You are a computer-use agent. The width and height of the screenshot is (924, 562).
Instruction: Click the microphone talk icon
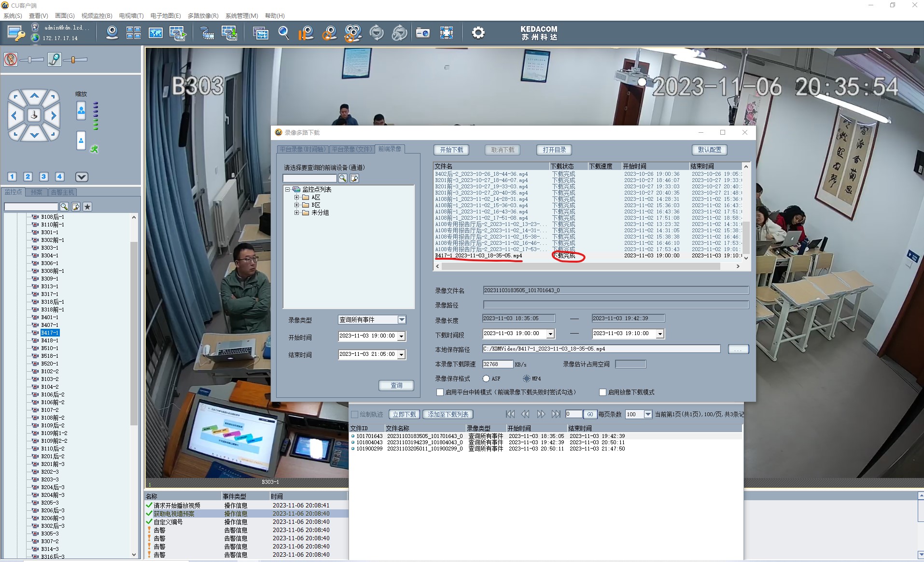(55, 59)
